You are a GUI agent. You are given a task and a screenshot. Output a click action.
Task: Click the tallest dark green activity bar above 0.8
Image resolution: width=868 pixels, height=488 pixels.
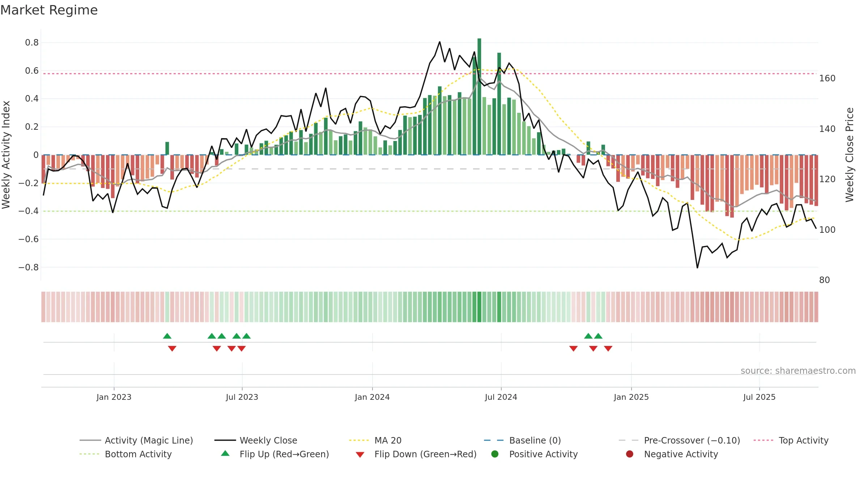[x=479, y=97]
